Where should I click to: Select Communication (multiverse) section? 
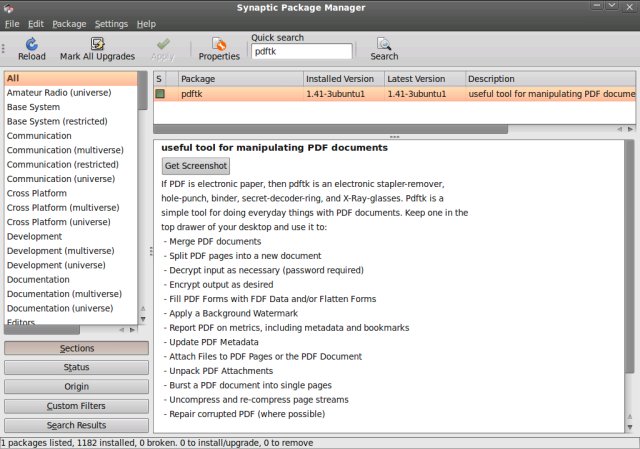pos(71,150)
